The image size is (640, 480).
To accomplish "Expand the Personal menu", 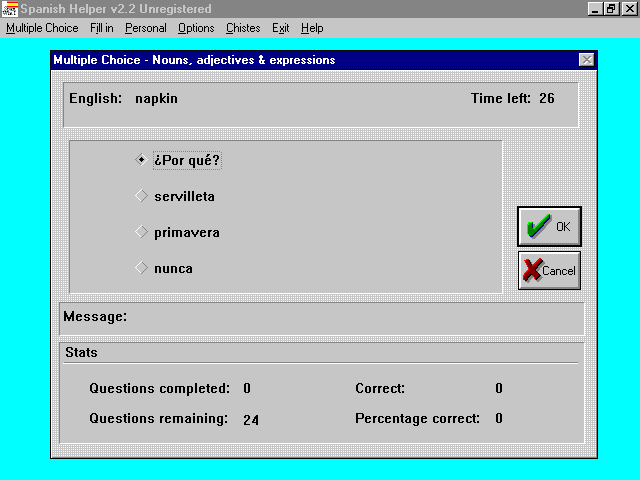I will click(x=145, y=28).
